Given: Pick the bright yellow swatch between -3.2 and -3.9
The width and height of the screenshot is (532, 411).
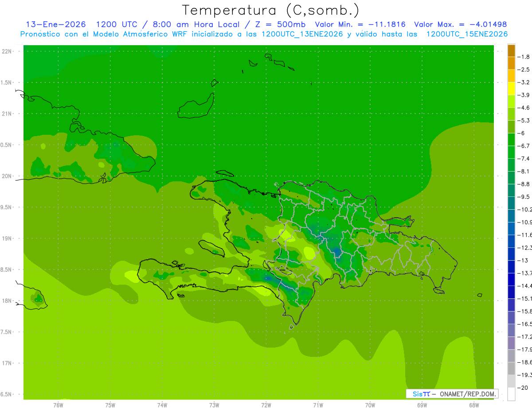Looking at the screenshot, I should pos(511,89).
